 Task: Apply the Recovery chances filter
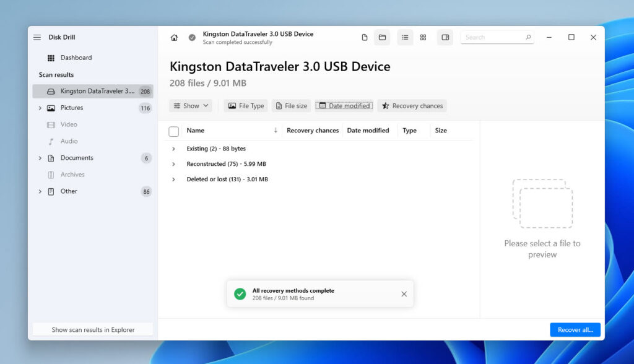tap(412, 106)
